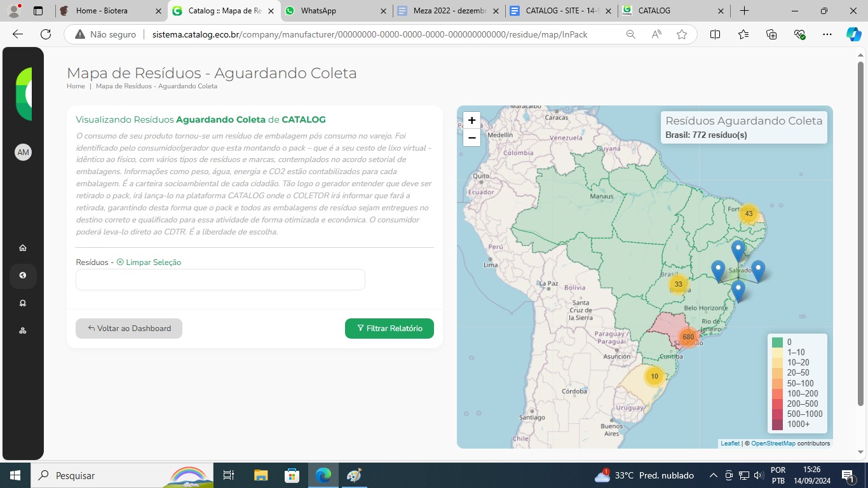Open the home icon in the dark sidebar
The width and height of the screenshot is (868, 488).
(x=23, y=248)
